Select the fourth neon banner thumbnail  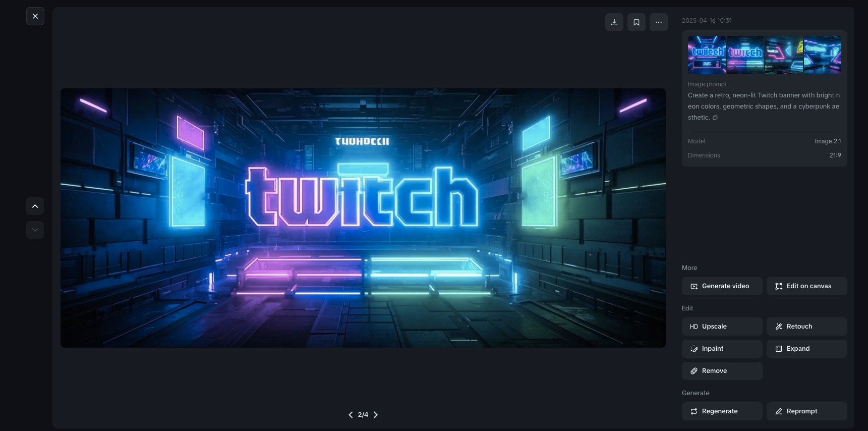(x=822, y=55)
